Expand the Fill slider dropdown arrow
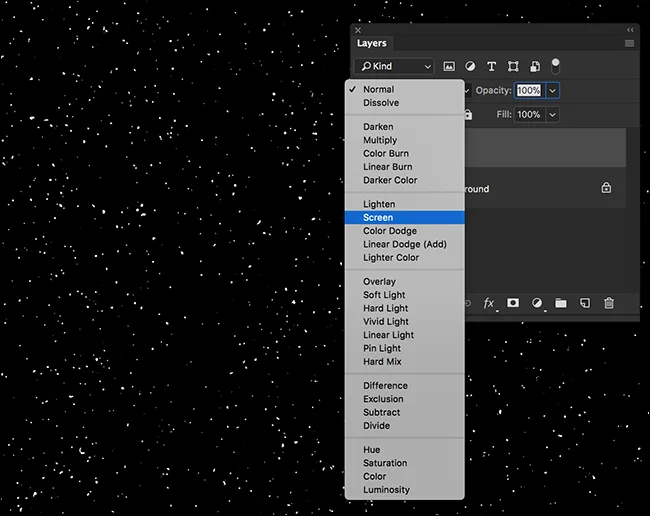 [x=553, y=115]
